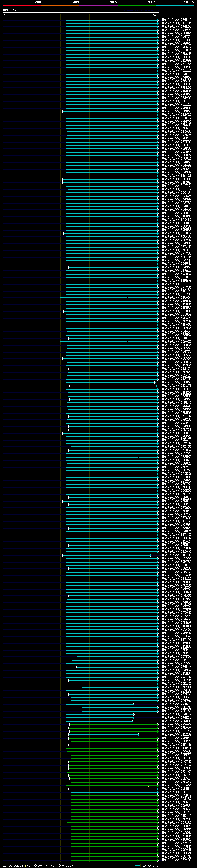Select hit label UniRef100_Q43759
197x868 pixels.
coord(177,379)
